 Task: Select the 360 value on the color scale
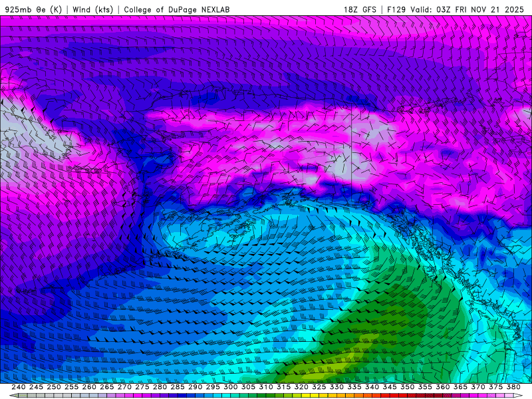[x=442, y=387]
